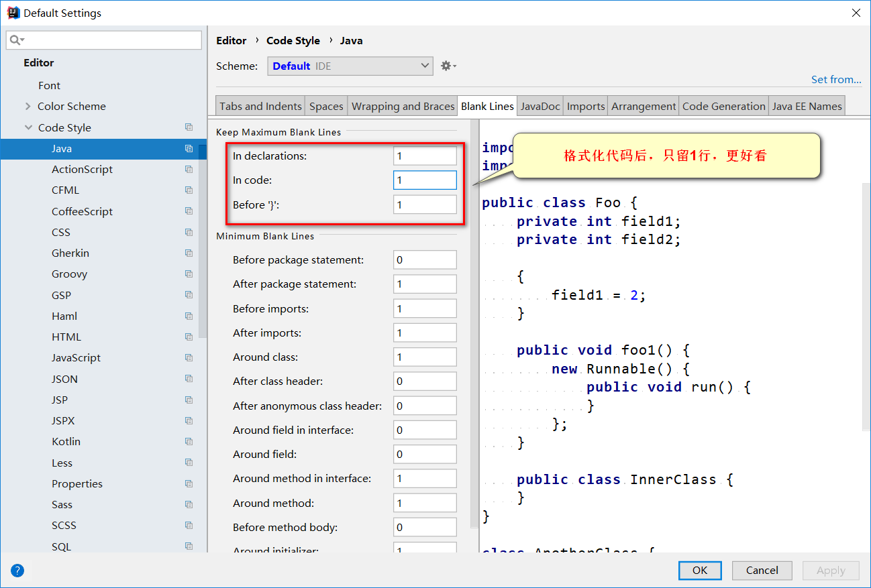This screenshot has height=588, width=871.
Task: Click the Around method value field
Action: pos(424,503)
